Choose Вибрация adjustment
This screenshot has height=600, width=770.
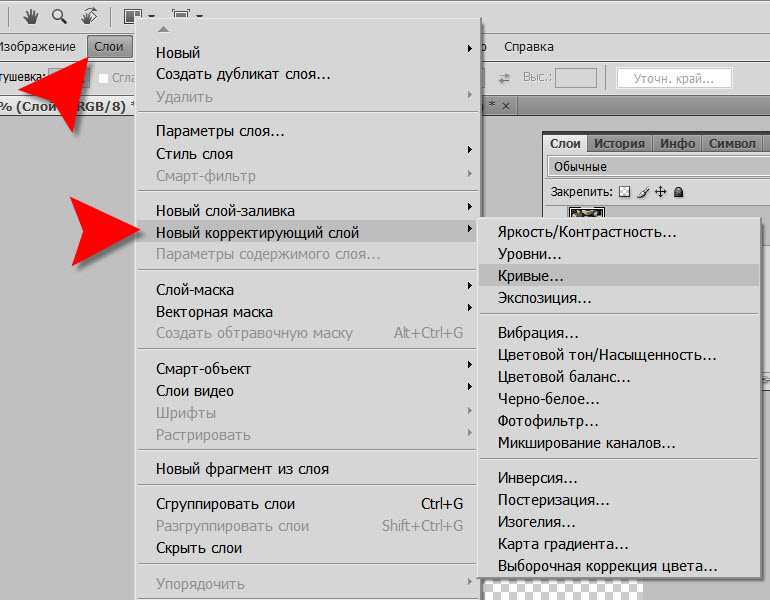tap(620, 333)
